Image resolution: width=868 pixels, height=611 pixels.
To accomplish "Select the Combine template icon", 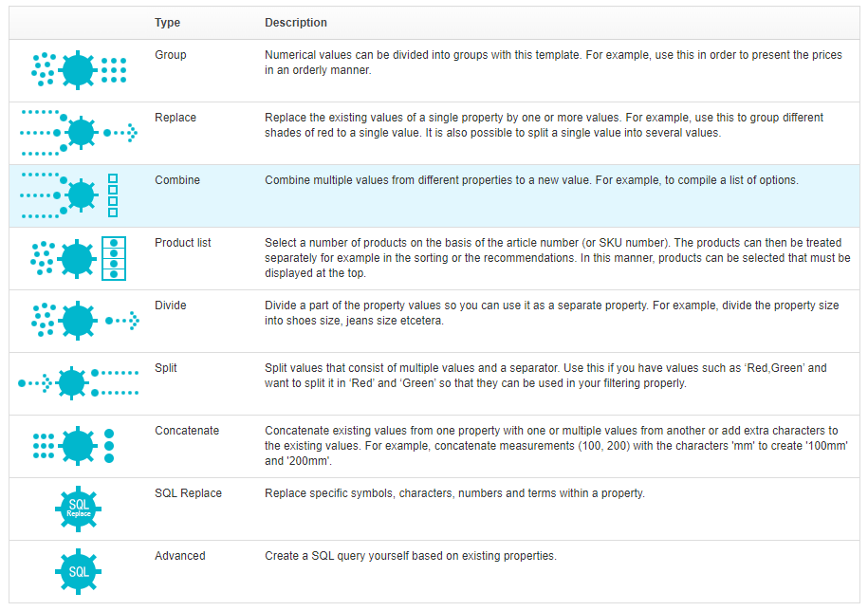I will [79, 195].
